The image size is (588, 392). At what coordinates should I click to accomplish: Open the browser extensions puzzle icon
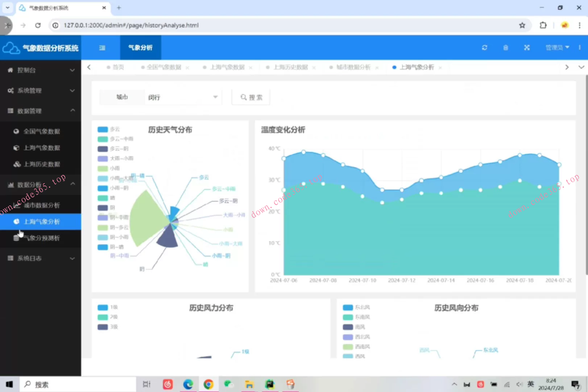[x=543, y=25]
